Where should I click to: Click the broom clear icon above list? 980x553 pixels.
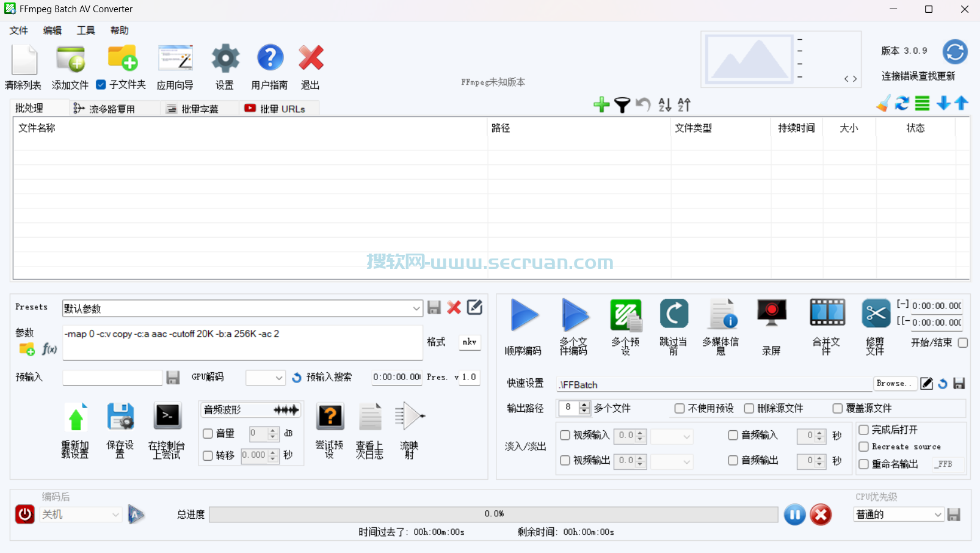tap(883, 104)
